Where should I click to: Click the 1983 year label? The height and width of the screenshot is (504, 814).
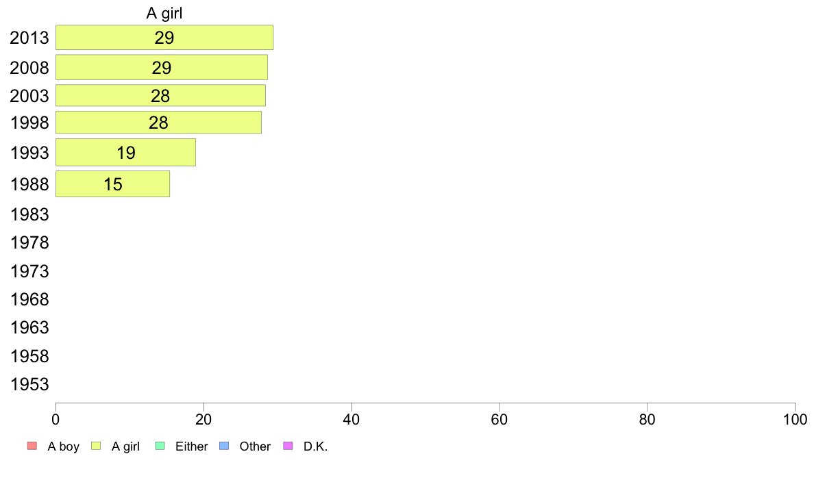tap(29, 214)
